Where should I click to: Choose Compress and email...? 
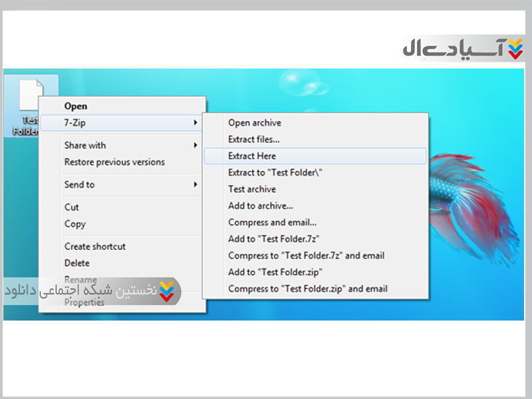tap(272, 223)
